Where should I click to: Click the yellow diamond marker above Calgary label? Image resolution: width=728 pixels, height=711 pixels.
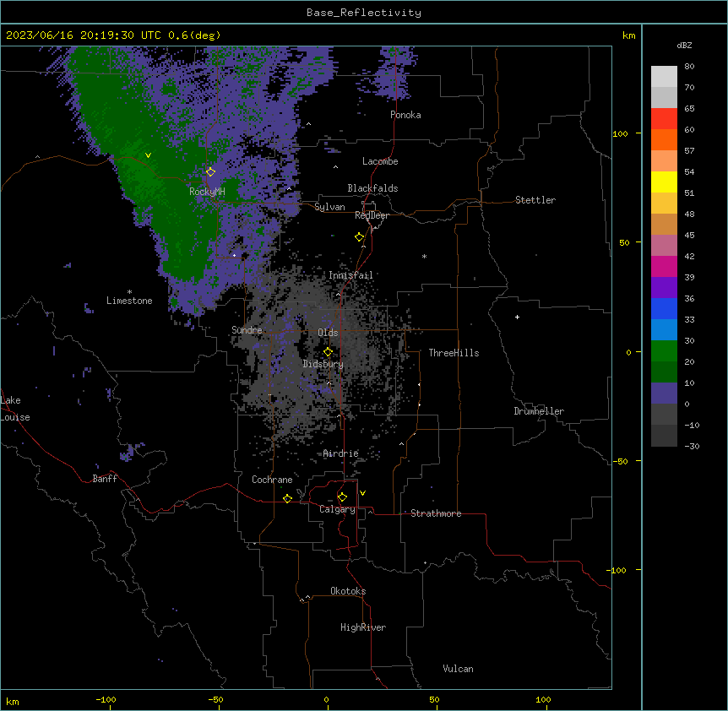pyautogui.click(x=342, y=497)
